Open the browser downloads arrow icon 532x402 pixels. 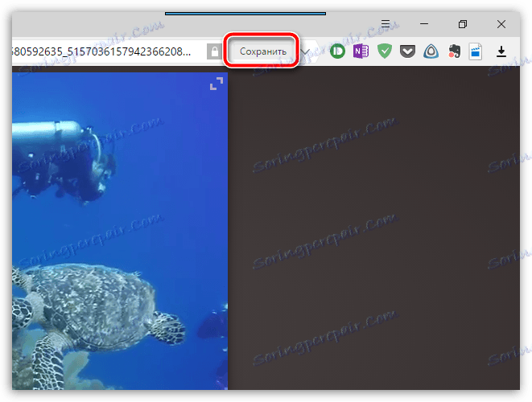point(501,51)
